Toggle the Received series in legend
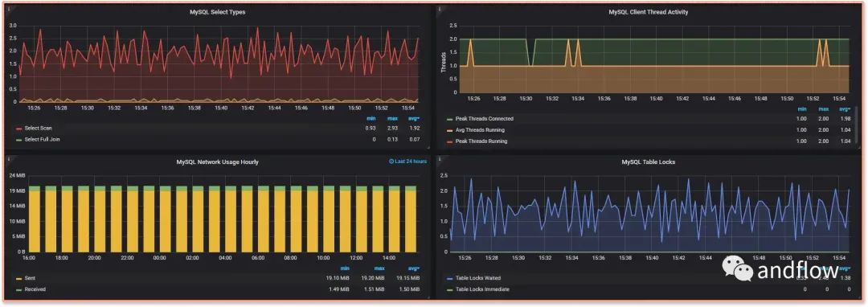Image resolution: width=868 pixels, height=307 pixels. point(35,289)
